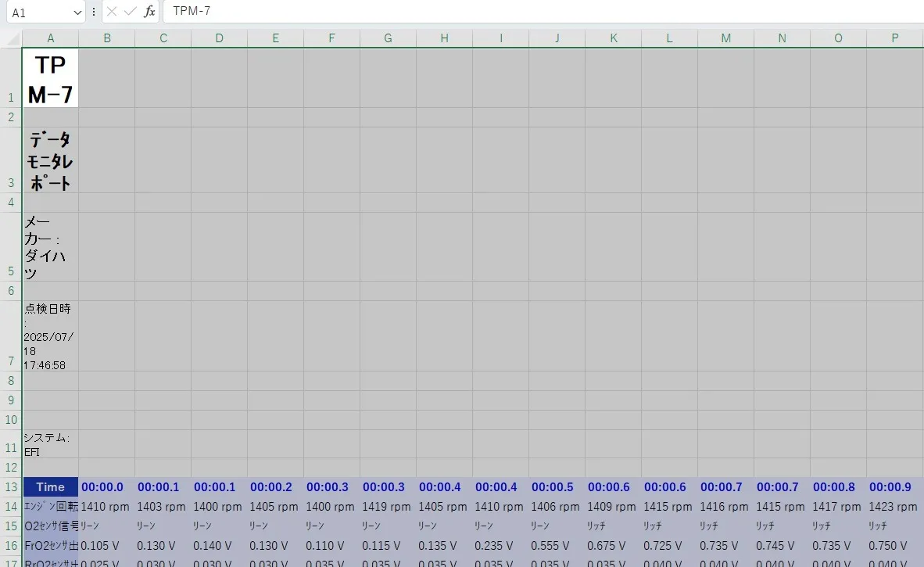Click the Insert Function fx icon
Screen dimensions: 924x567
(x=149, y=12)
